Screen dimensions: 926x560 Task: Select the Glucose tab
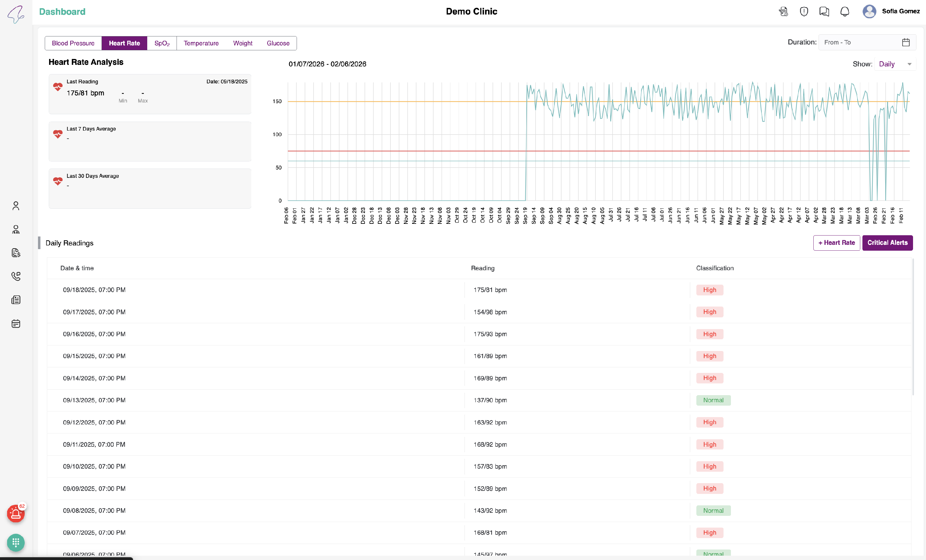[x=278, y=43]
